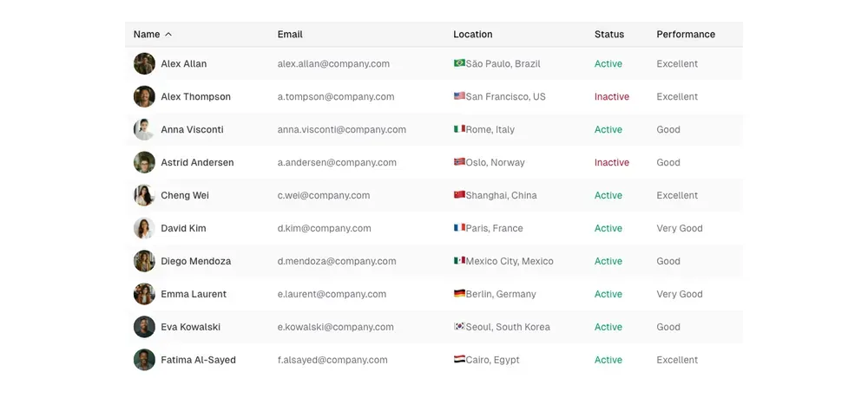This screenshot has width=868, height=398.
Task: Click the US flag icon
Action: 459,96
